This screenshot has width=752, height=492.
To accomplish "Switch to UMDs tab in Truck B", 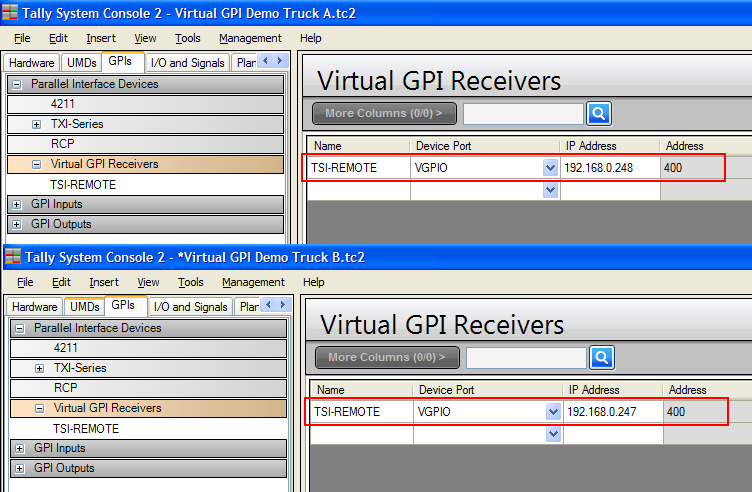I will pos(84,307).
